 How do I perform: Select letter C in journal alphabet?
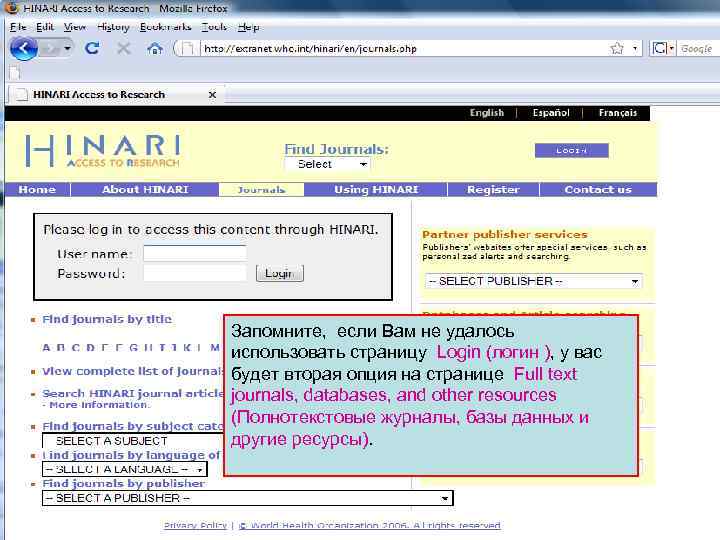tap(76, 348)
